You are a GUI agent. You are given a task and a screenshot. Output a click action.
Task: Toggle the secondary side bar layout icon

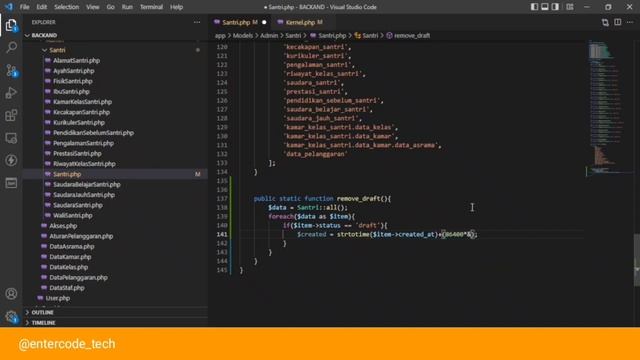556,7
